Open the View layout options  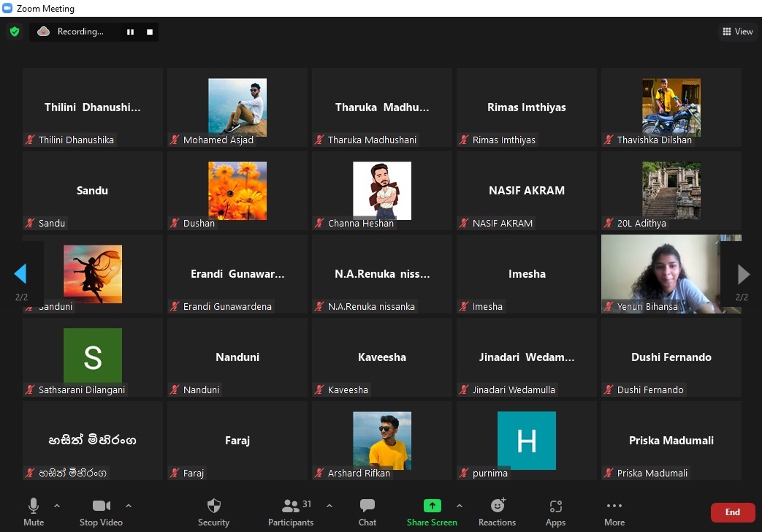738,31
